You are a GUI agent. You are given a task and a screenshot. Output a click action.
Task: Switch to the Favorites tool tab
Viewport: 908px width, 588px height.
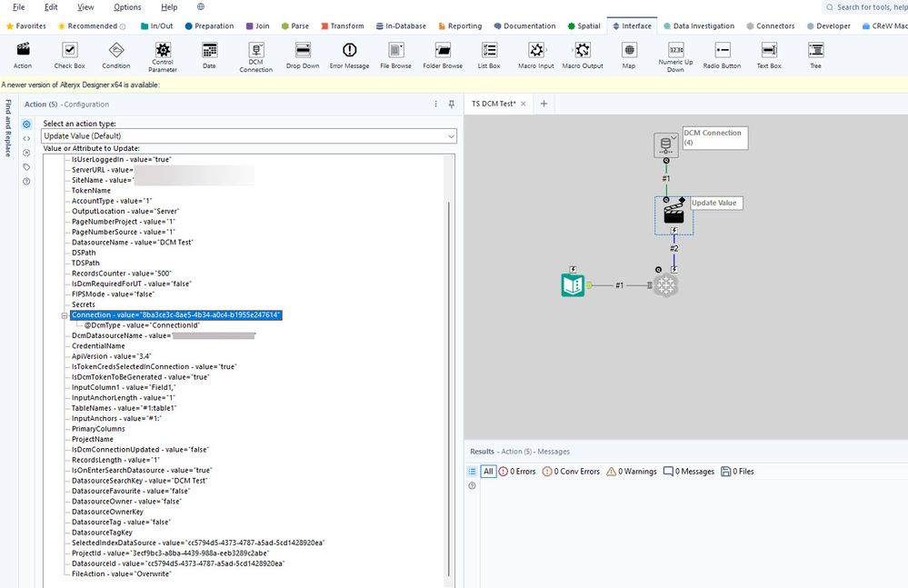coord(26,26)
